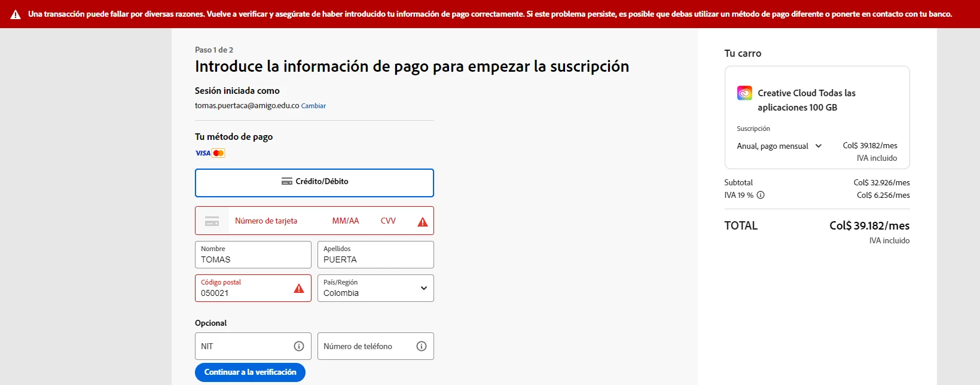
Task: Click the Visa card logo
Action: pos(203,153)
